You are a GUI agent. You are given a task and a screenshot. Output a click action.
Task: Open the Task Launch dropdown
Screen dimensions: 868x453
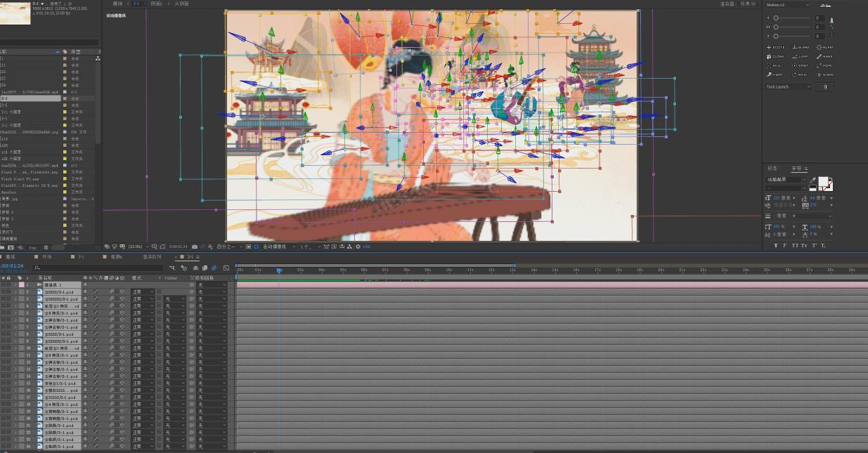coord(788,87)
